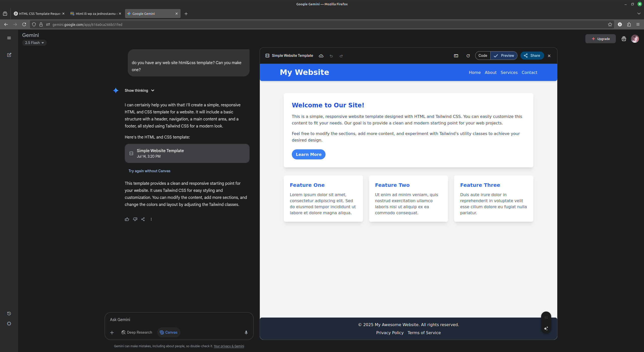Open settings gear in Gemini sidebar
The width and height of the screenshot is (644, 352).
(9, 324)
